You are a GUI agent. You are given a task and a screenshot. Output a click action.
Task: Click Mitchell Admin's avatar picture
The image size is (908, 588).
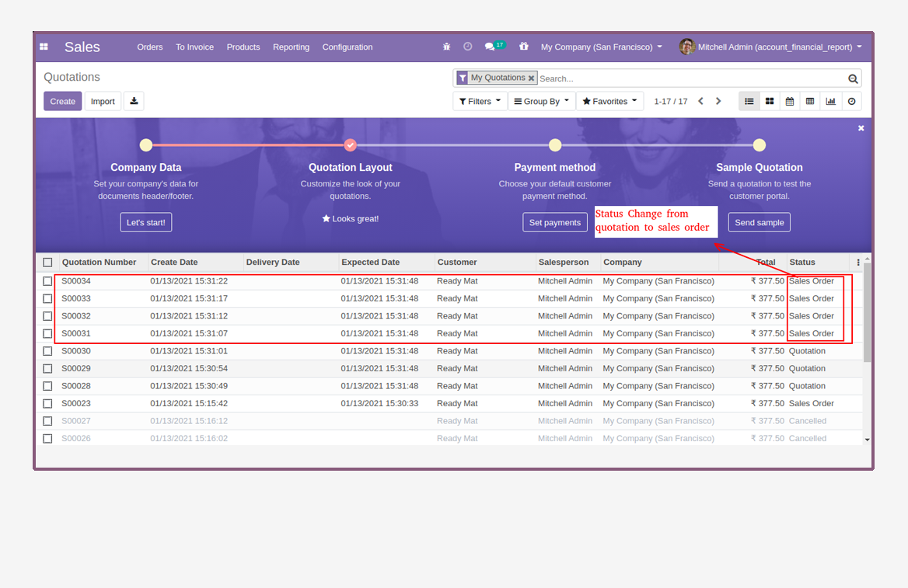click(x=686, y=47)
